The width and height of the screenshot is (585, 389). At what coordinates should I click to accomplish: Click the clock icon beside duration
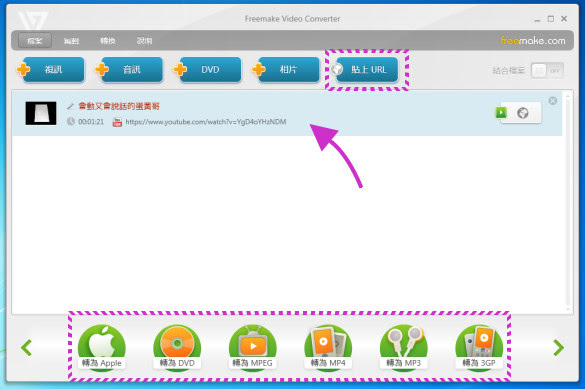[x=71, y=121]
